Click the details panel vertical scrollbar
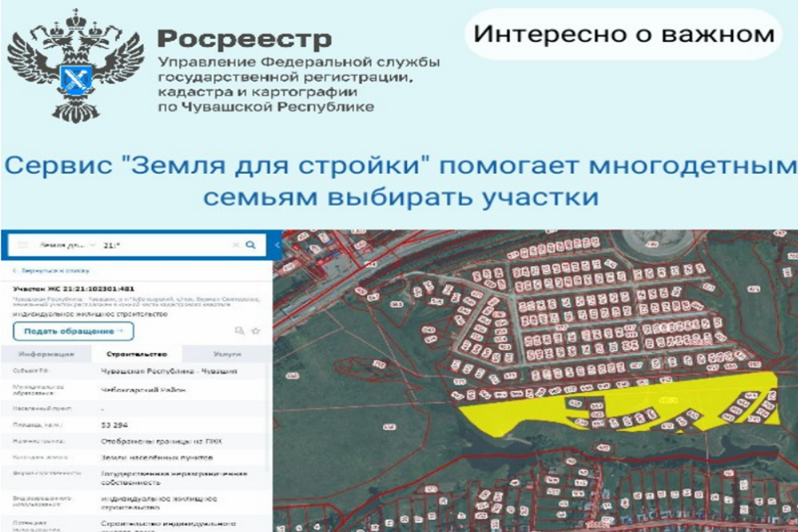Screen dimensions: 798x532 tap(268, 418)
